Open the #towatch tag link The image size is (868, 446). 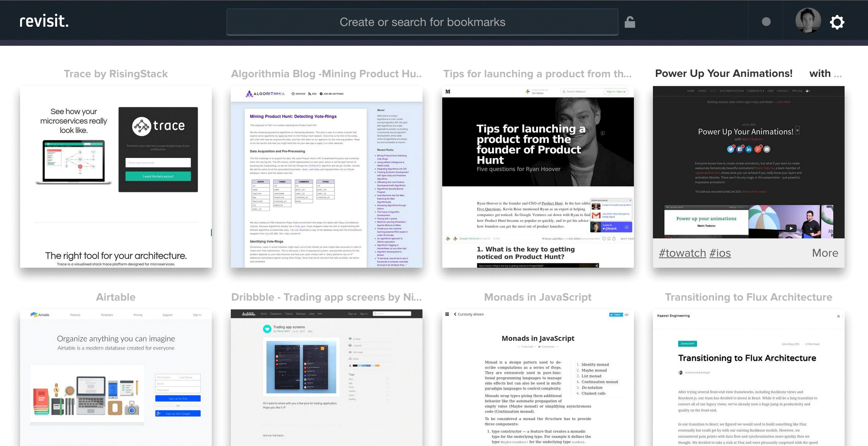[682, 253]
